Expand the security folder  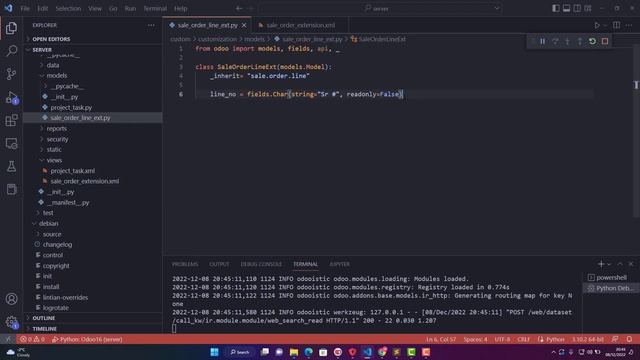[57, 139]
